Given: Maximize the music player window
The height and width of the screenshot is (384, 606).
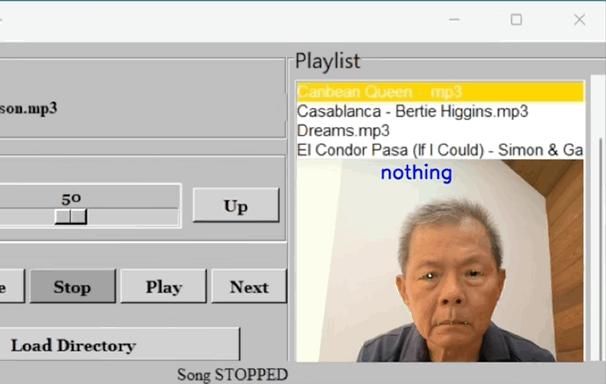Looking at the screenshot, I should pos(516,19).
